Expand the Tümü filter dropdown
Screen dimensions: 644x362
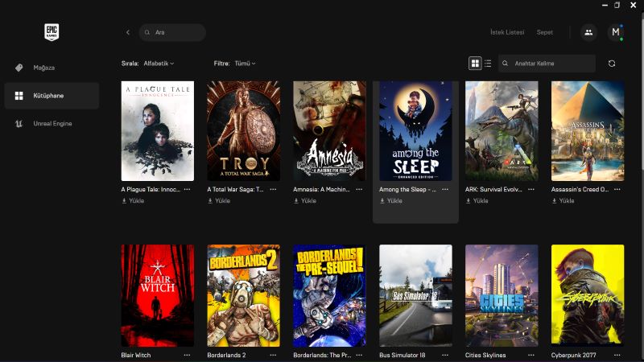point(245,64)
